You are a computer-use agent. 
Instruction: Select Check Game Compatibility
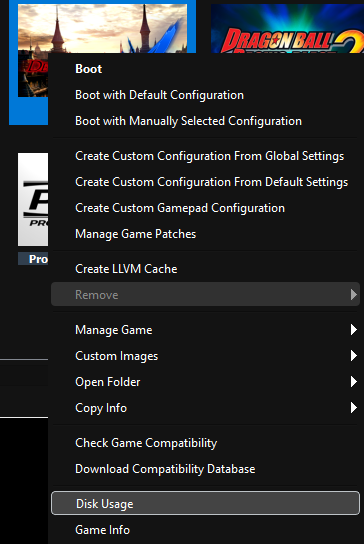(x=205, y=443)
